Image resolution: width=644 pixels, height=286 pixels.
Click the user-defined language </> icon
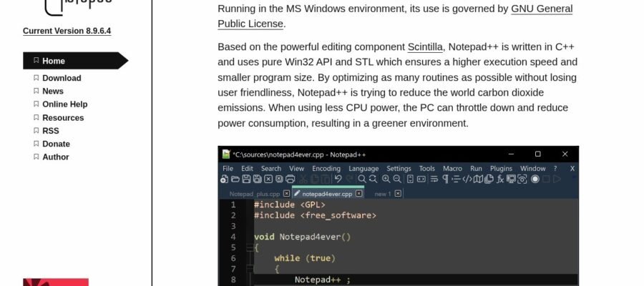click(x=467, y=179)
